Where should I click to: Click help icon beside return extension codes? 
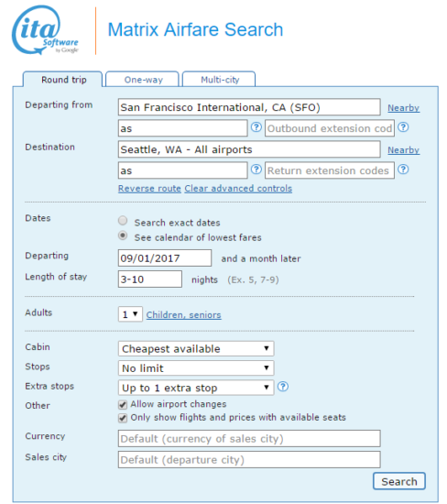click(x=403, y=170)
